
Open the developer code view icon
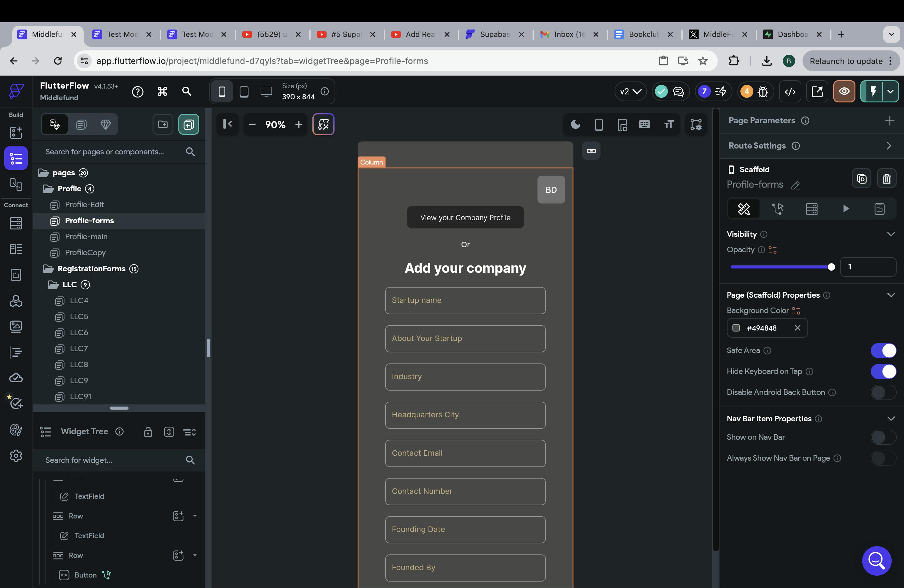[790, 92]
